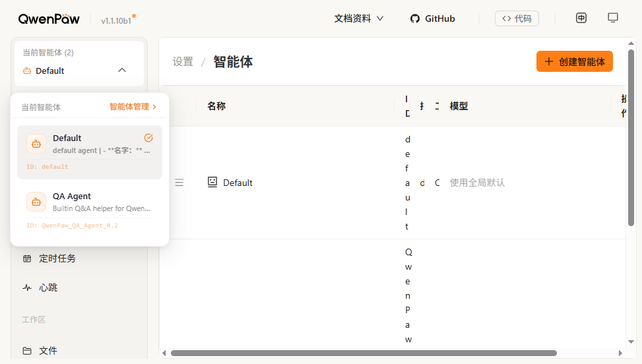Open the version v1.1.10b1 badge
The width and height of the screenshot is (642, 364).
(x=116, y=20)
